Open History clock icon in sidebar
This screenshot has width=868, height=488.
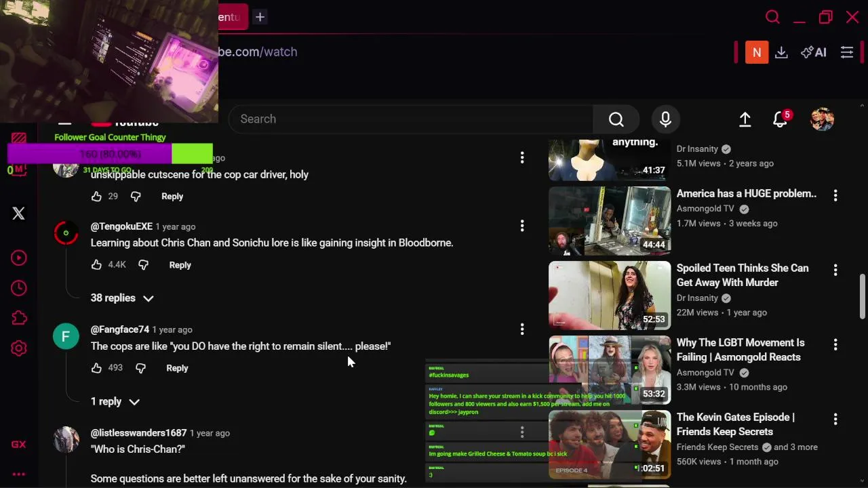click(x=18, y=288)
